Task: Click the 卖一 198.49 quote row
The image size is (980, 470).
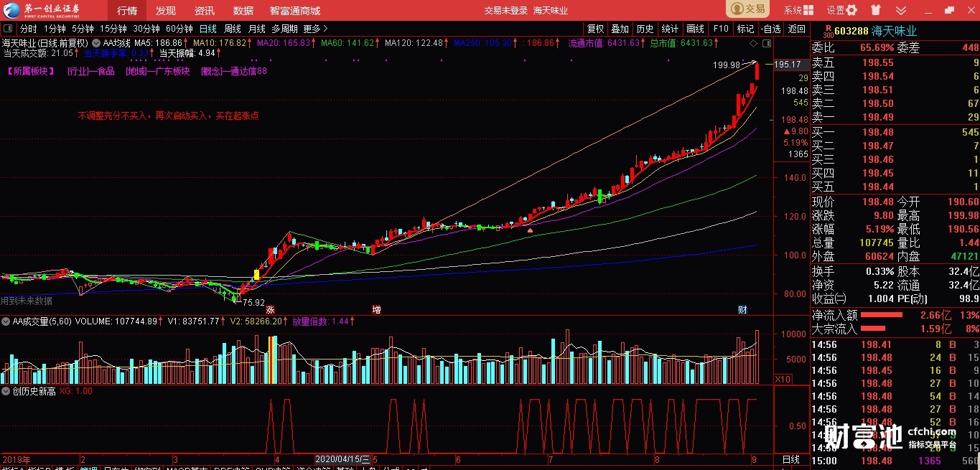Action: click(895, 117)
